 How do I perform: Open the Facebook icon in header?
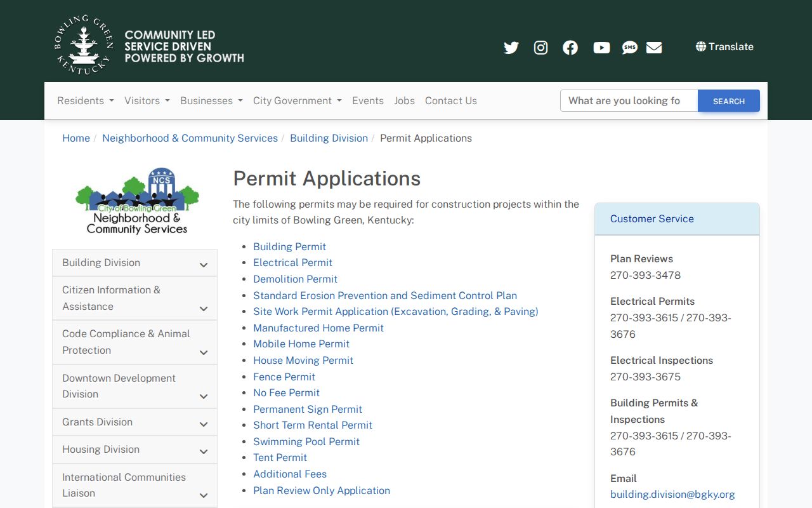coord(570,48)
